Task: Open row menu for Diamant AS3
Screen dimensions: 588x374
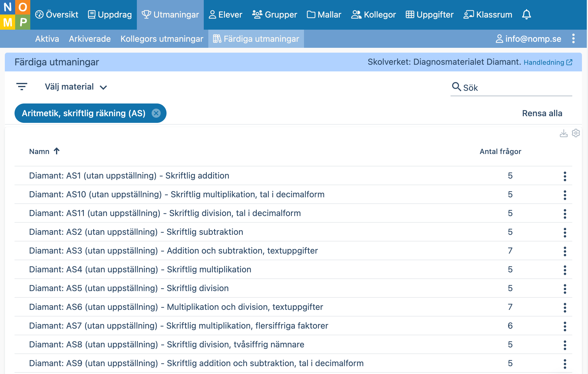Action: coord(565,251)
